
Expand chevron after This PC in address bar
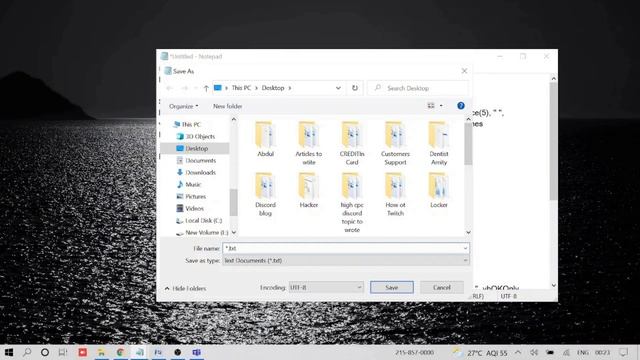257,88
